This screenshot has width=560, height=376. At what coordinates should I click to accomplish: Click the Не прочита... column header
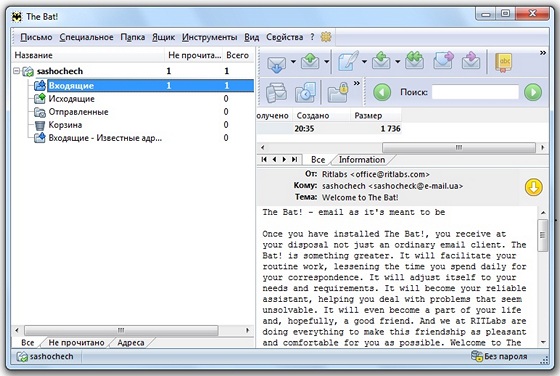(194, 55)
